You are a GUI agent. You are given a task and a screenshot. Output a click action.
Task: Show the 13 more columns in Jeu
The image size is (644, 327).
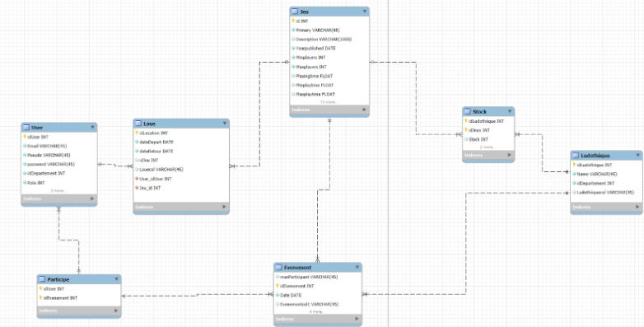click(329, 102)
